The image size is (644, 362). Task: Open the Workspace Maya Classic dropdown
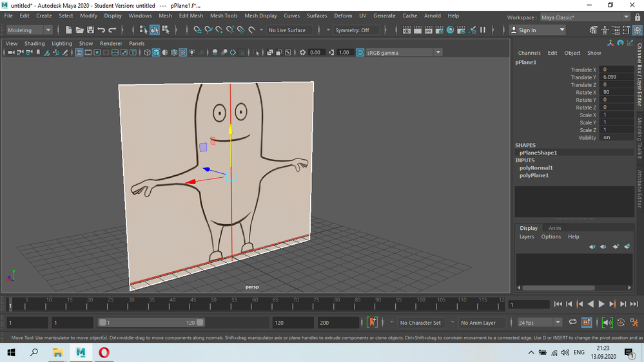tap(585, 17)
